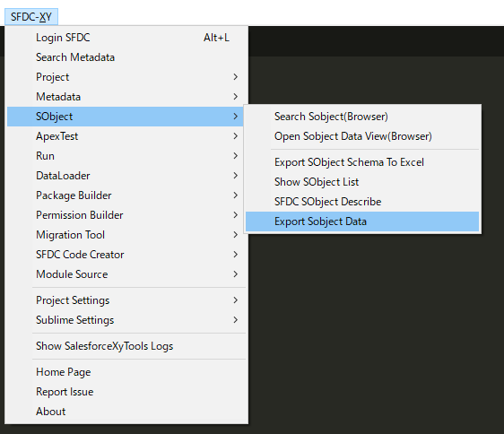Viewport: 504px width, 434px height.
Task: Open the DataLoader submenu
Action: tap(126, 176)
